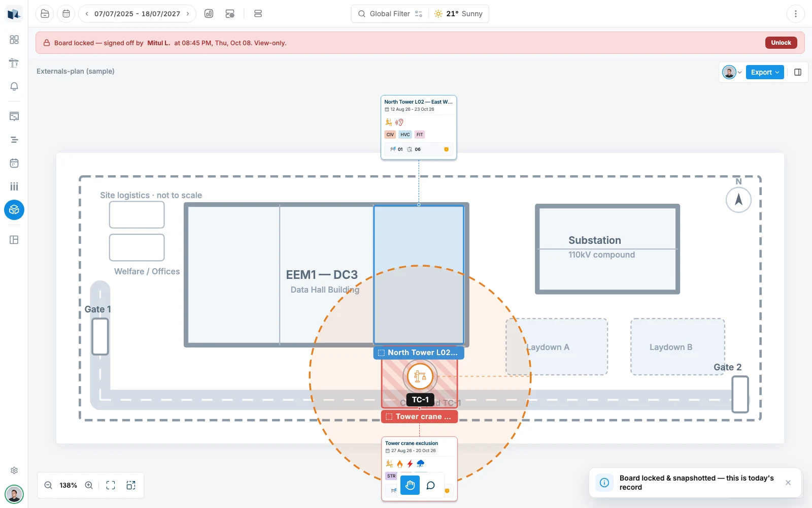Open notifications bell in the sidebar
Viewport: 812px width, 508px height.
pos(14,86)
